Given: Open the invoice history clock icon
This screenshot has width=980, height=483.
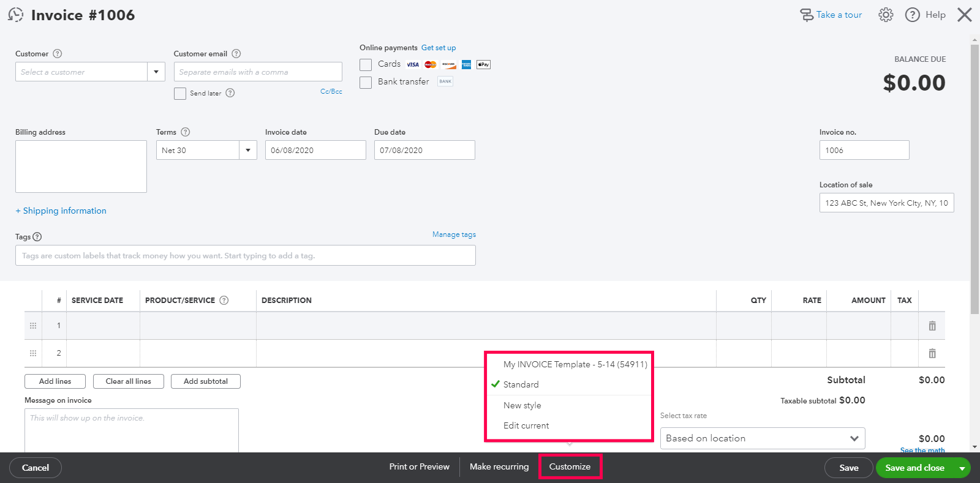Looking at the screenshot, I should (15, 15).
